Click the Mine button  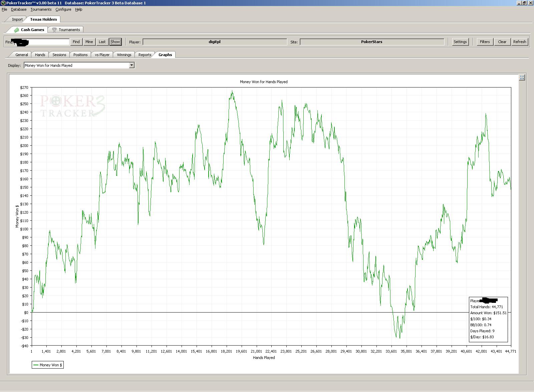[x=89, y=42]
